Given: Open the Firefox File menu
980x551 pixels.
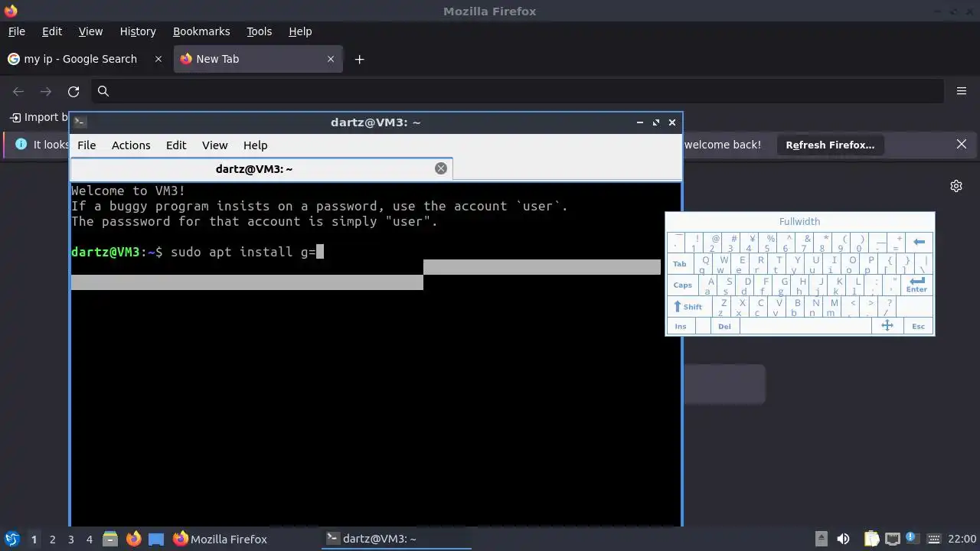Looking at the screenshot, I should coord(16,31).
